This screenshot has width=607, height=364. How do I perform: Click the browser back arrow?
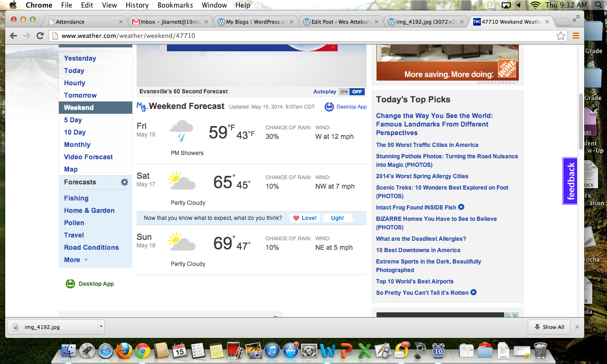[13, 36]
